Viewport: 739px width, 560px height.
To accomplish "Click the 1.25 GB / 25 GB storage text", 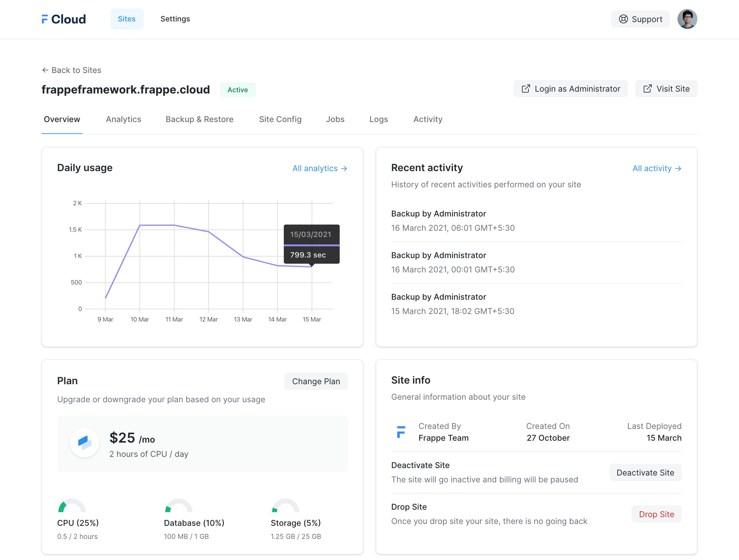I will (296, 536).
